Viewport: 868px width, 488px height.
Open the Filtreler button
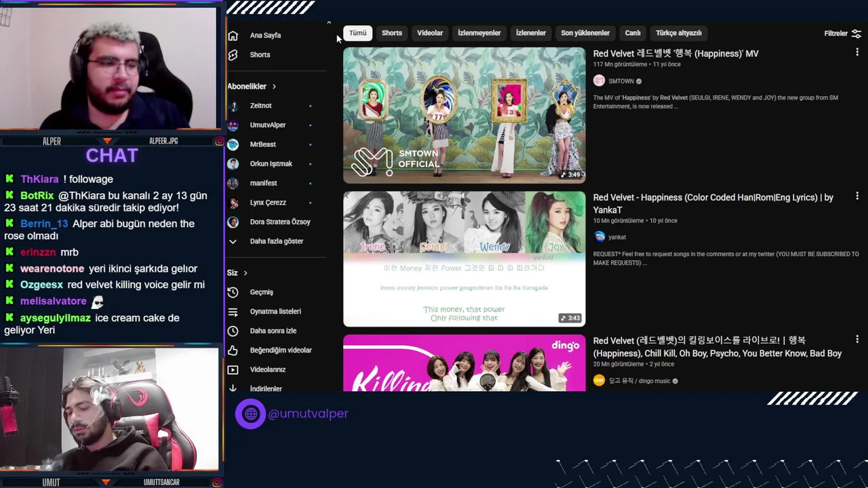click(x=843, y=33)
